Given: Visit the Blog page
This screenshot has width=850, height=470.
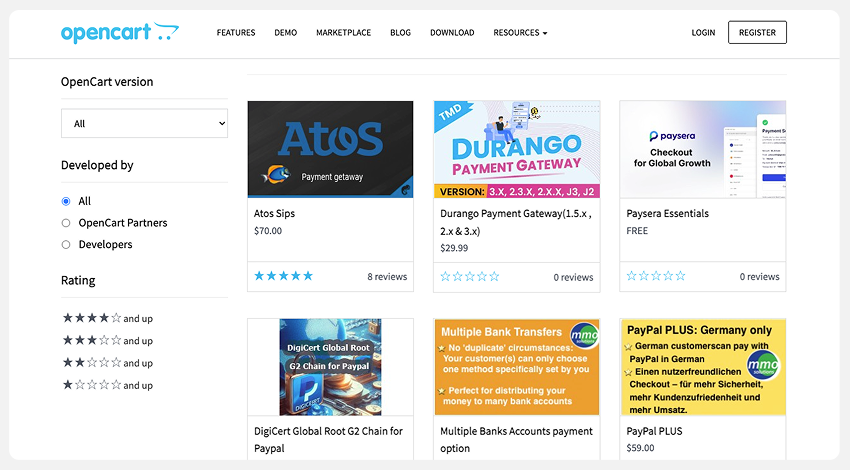Looking at the screenshot, I should [401, 33].
